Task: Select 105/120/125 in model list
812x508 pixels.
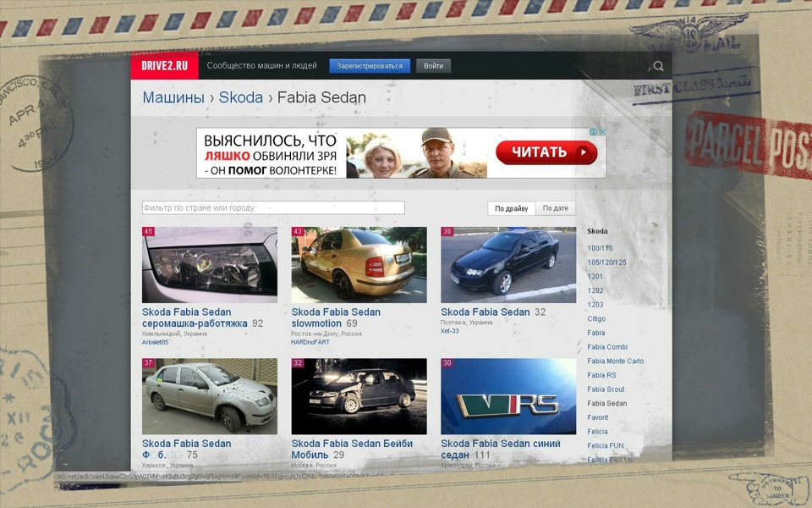Action: 606,262
